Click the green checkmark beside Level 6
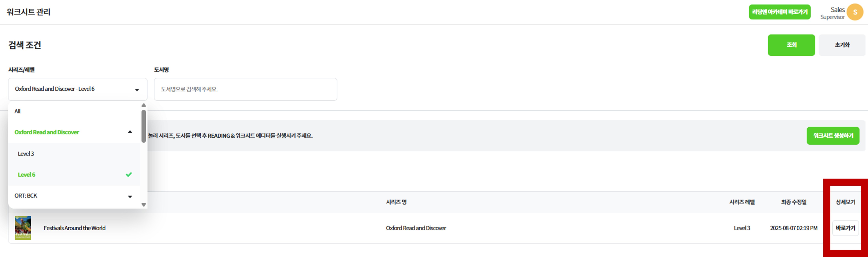This screenshot has width=868, height=257. tap(129, 174)
